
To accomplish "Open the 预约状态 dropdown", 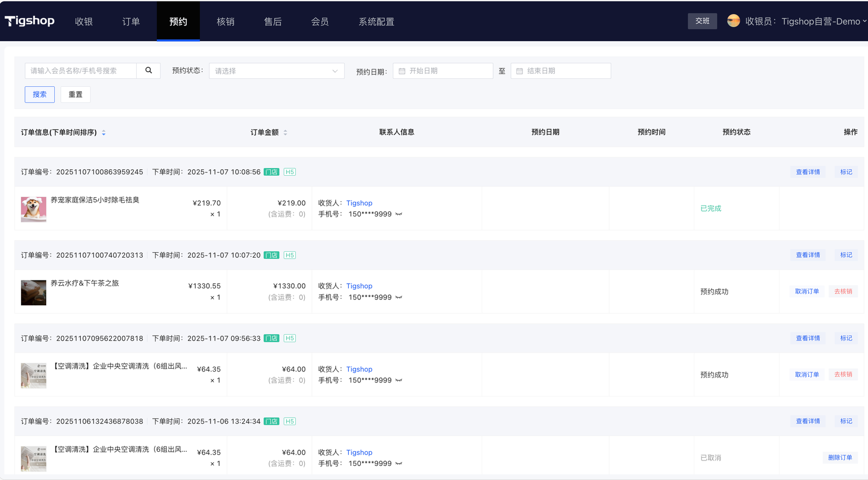I will click(x=276, y=71).
